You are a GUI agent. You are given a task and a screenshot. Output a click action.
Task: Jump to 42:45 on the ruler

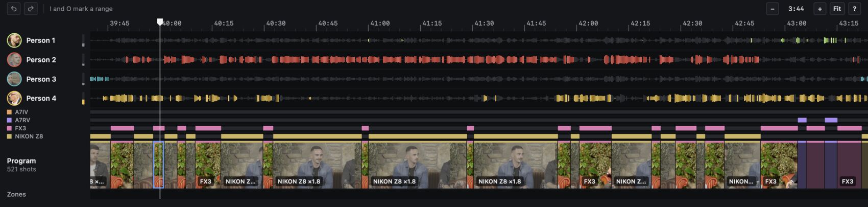click(744, 24)
